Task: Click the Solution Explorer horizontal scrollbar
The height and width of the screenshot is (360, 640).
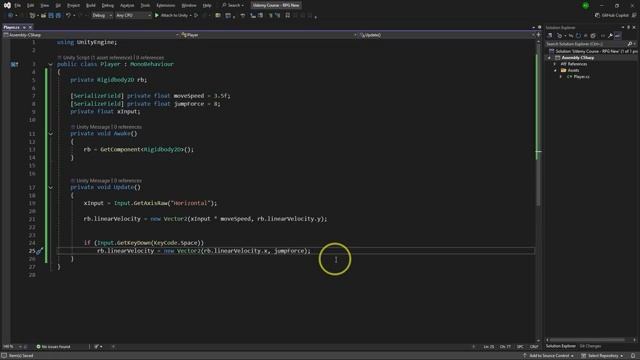Action: pyautogui.click(x=588, y=340)
